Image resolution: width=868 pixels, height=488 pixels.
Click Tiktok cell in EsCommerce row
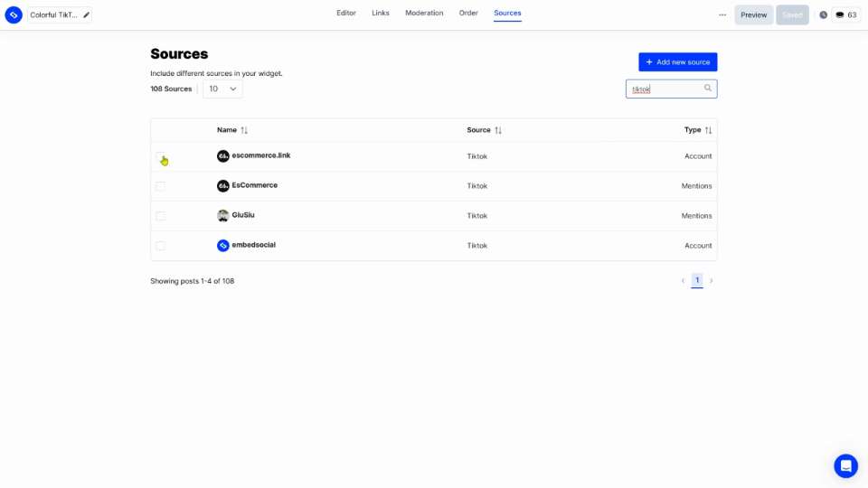pyautogui.click(x=477, y=186)
